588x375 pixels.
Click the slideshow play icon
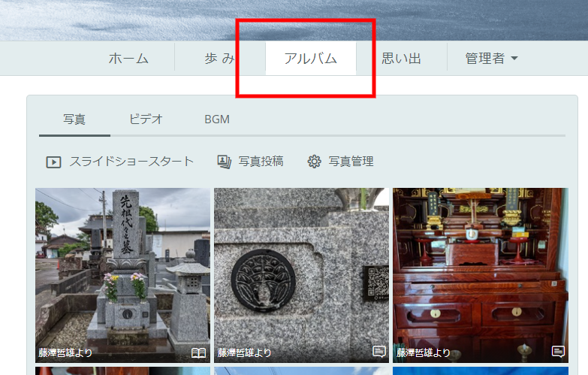53,162
